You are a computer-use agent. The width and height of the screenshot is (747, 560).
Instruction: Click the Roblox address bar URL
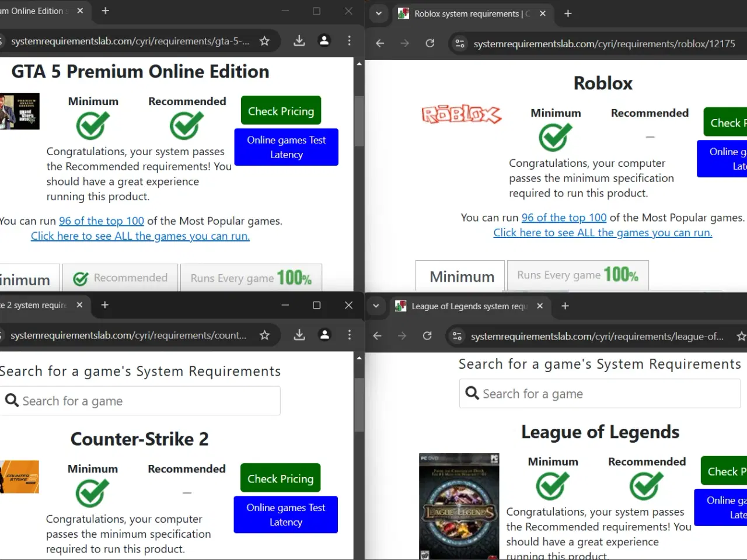click(x=604, y=44)
